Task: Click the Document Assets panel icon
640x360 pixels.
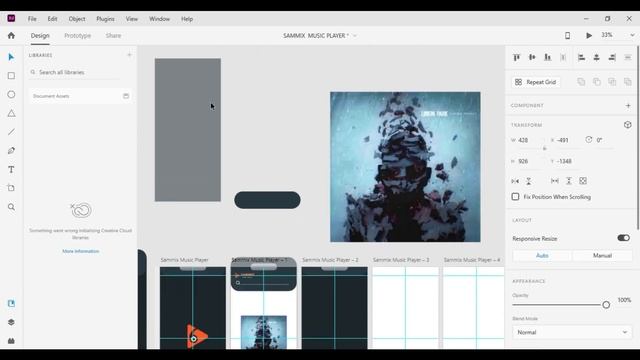Action: [x=126, y=96]
